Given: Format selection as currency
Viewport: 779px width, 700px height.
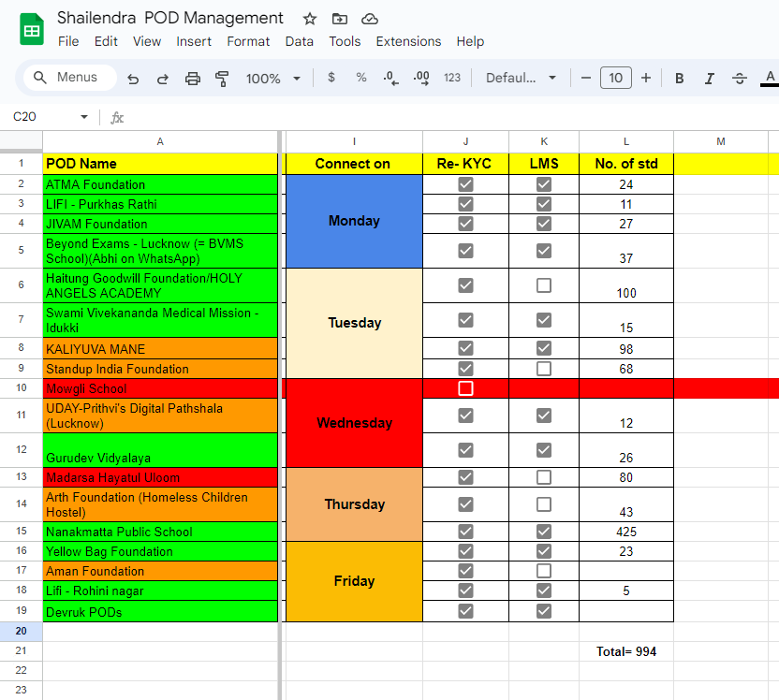Looking at the screenshot, I should point(331,79).
